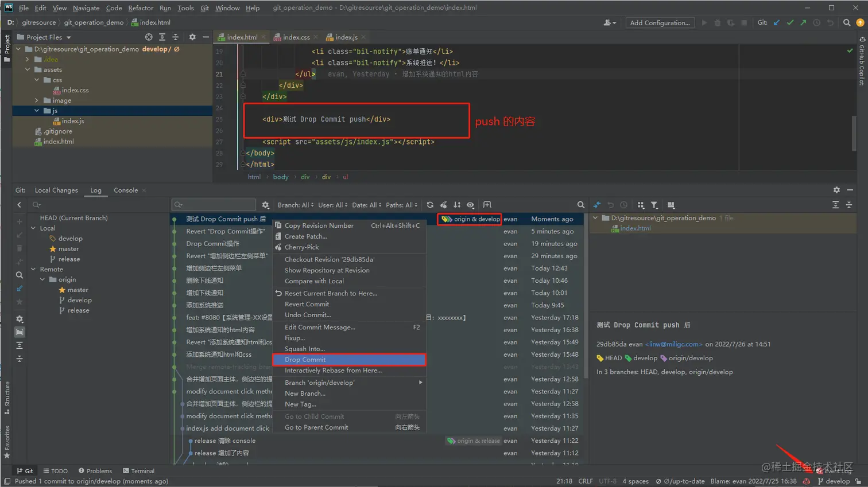The image size is (868, 487).
Task: Click Expand All icon in Project panel
Action: (x=162, y=37)
